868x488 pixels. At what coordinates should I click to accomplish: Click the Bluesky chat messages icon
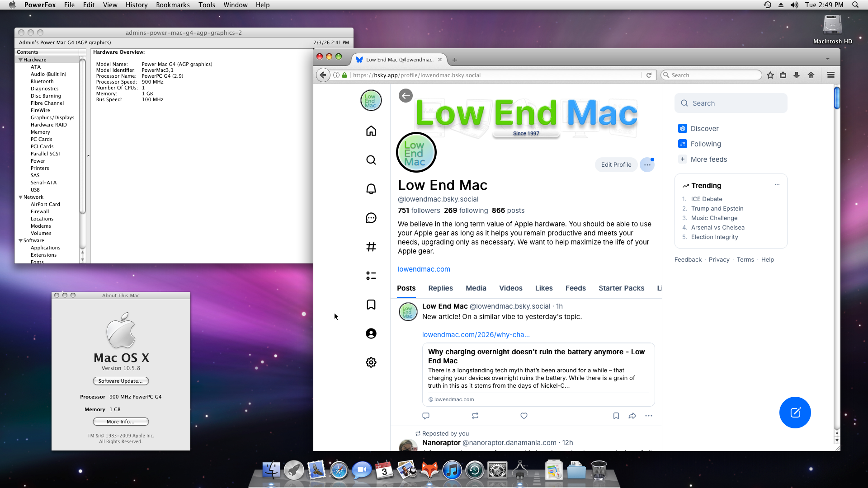coord(371,218)
